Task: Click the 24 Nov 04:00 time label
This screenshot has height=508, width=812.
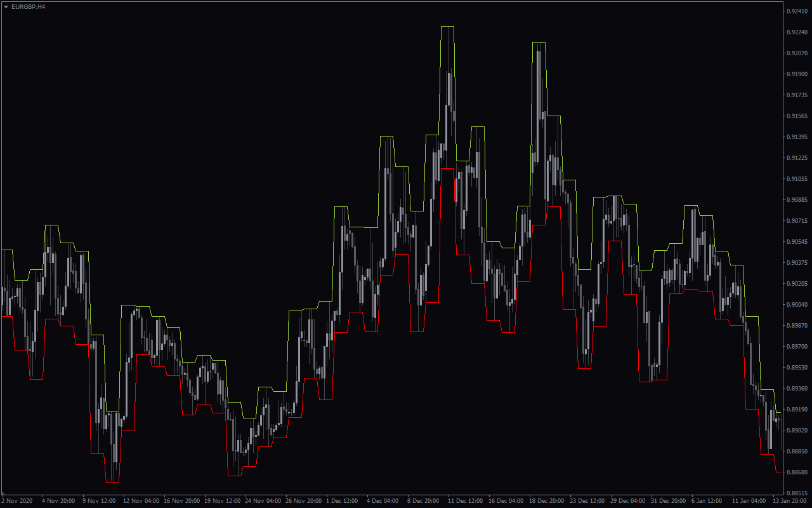Action: point(263,500)
